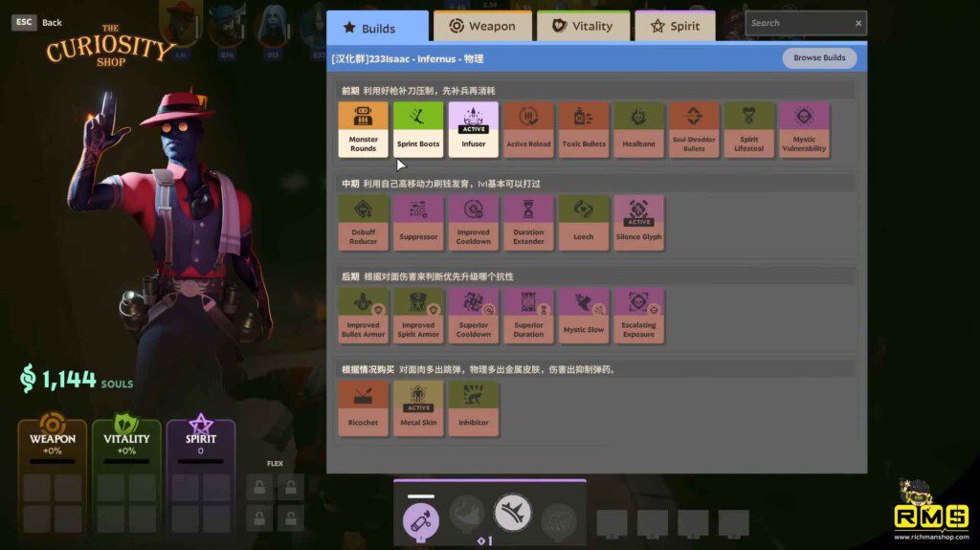Choose the Infuser active item
980x550 pixels.
click(473, 129)
